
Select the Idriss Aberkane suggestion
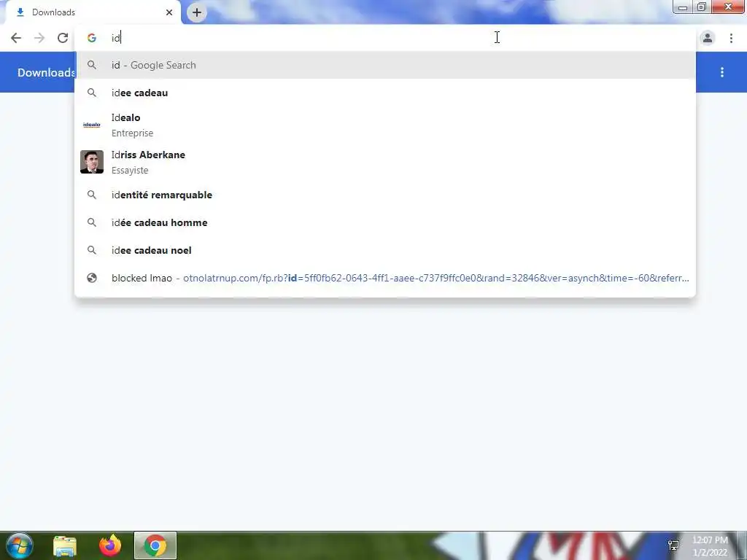click(x=385, y=162)
